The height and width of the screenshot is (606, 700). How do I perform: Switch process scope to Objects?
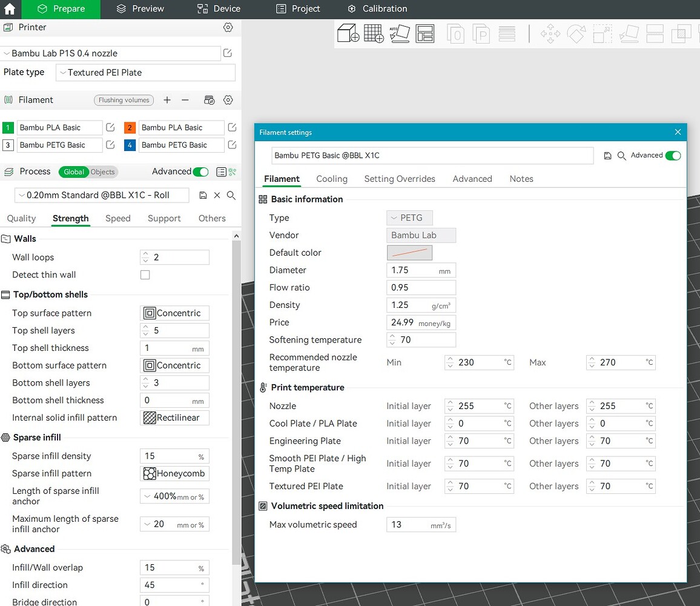point(103,172)
